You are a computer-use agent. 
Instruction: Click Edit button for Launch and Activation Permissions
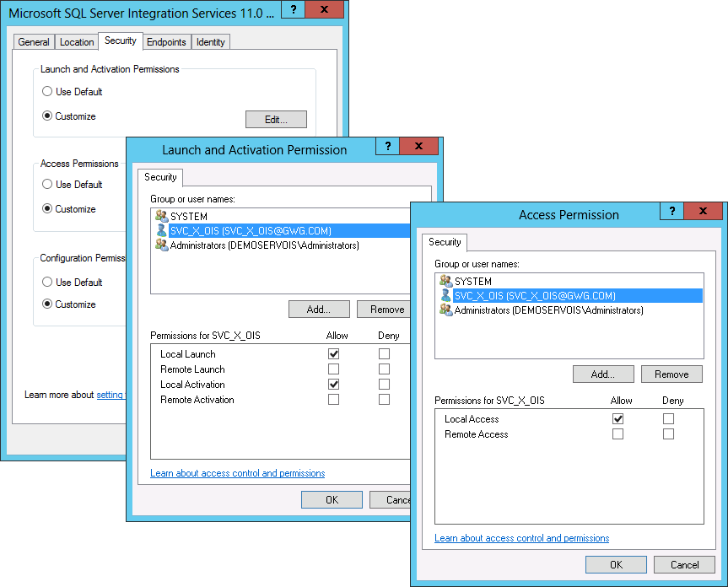276,119
